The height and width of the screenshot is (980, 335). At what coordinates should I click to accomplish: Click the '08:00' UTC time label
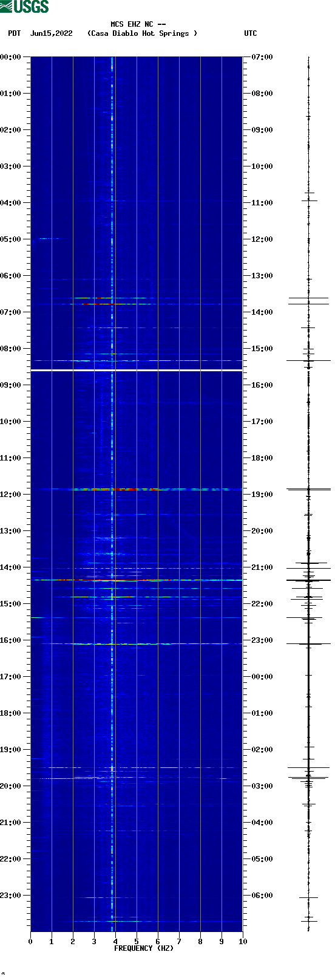[262, 94]
